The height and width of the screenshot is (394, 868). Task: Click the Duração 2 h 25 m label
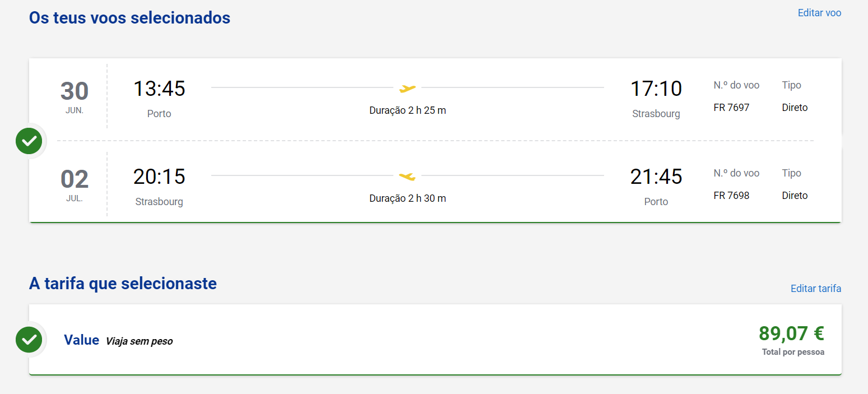[407, 110]
